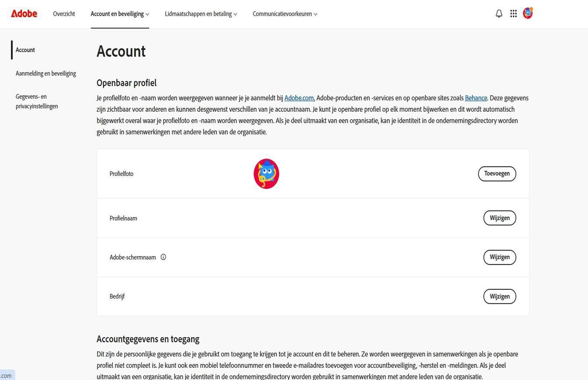The width and height of the screenshot is (588, 380).
Task: Click Wijzigen next to Profielnaam
Action: (499, 218)
